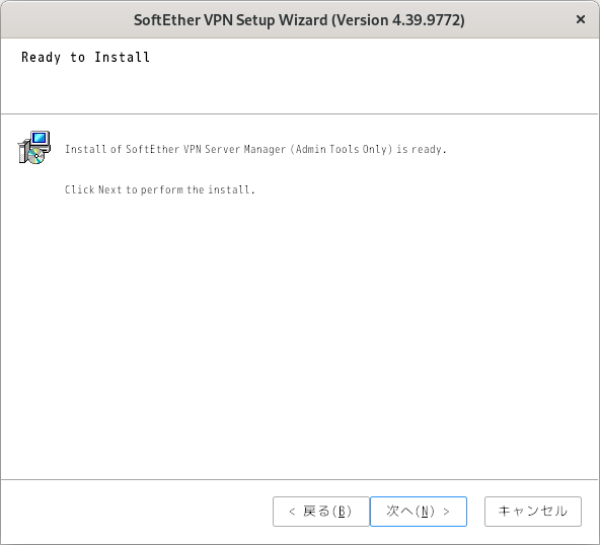Click the SoftEther VPN Setup Wizard title bar
600x545 pixels.
(x=299, y=20)
